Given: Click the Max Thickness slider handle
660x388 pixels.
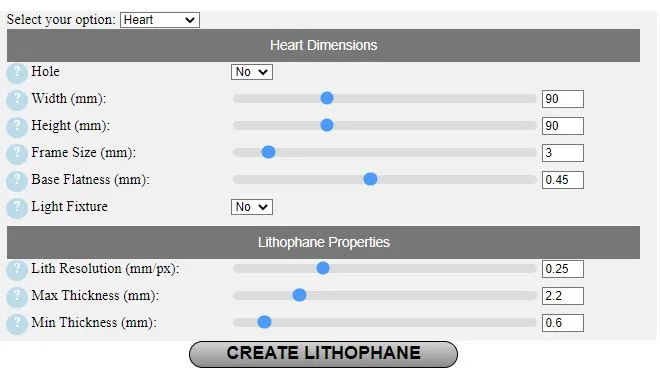Looking at the screenshot, I should click(299, 295).
